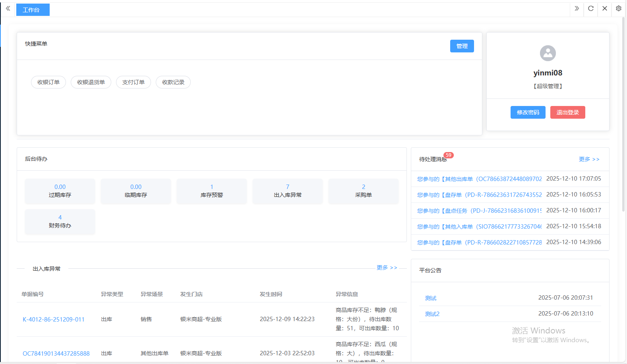Expand 更多 in pending messages panel
This screenshot has height=364, width=627.
589,159
